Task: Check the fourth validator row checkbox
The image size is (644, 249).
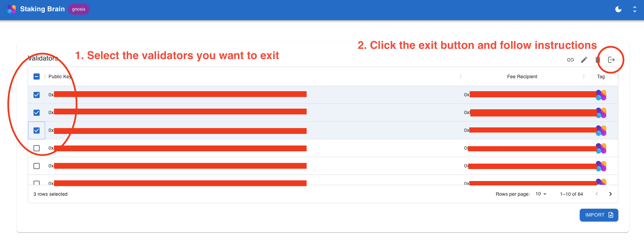Action: pyautogui.click(x=37, y=148)
